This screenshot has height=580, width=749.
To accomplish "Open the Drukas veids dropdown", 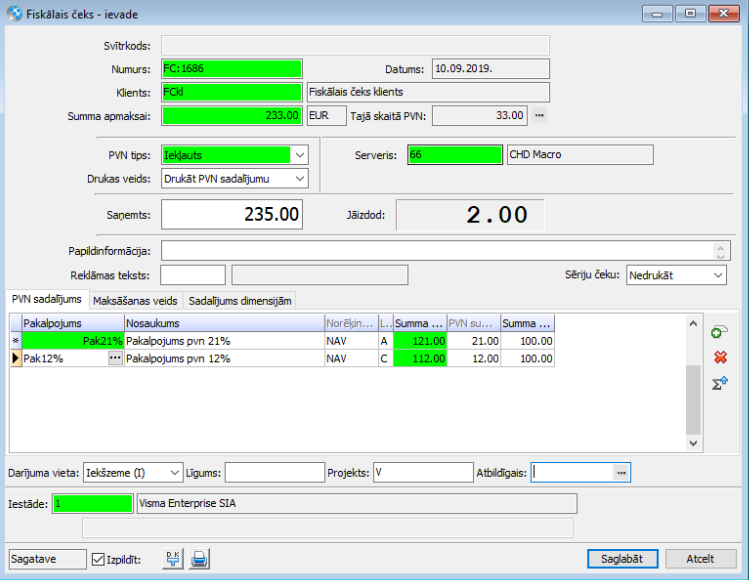I will pos(300,179).
